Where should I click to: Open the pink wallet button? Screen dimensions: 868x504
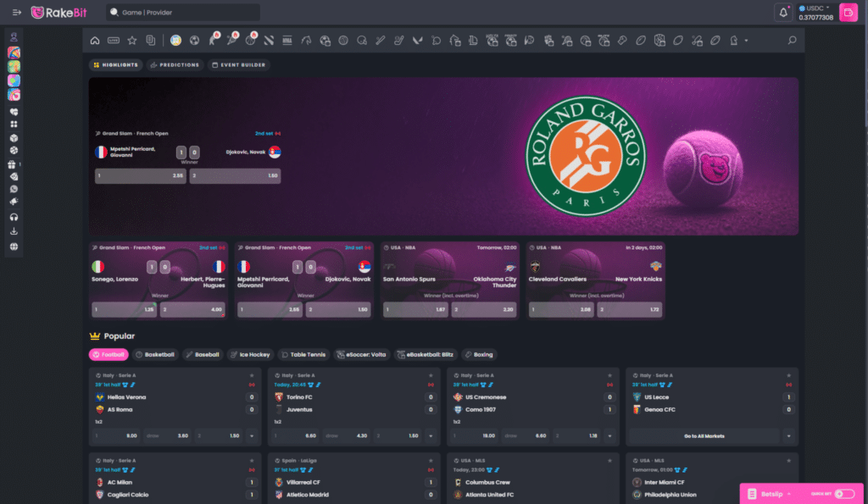(x=848, y=12)
